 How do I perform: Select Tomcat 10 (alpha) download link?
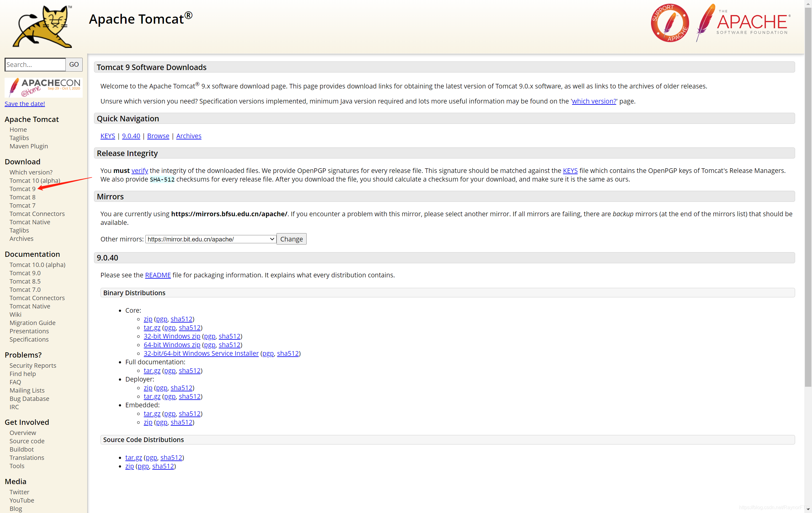tap(35, 180)
